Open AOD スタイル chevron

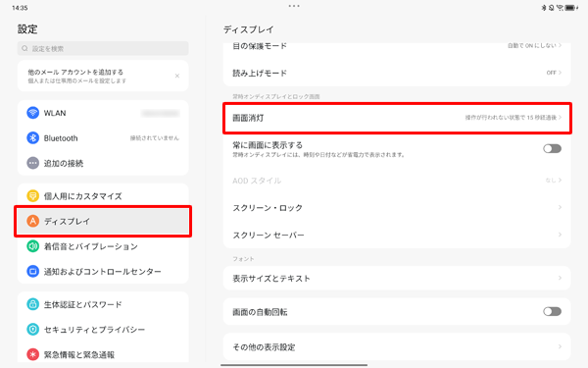pos(560,181)
